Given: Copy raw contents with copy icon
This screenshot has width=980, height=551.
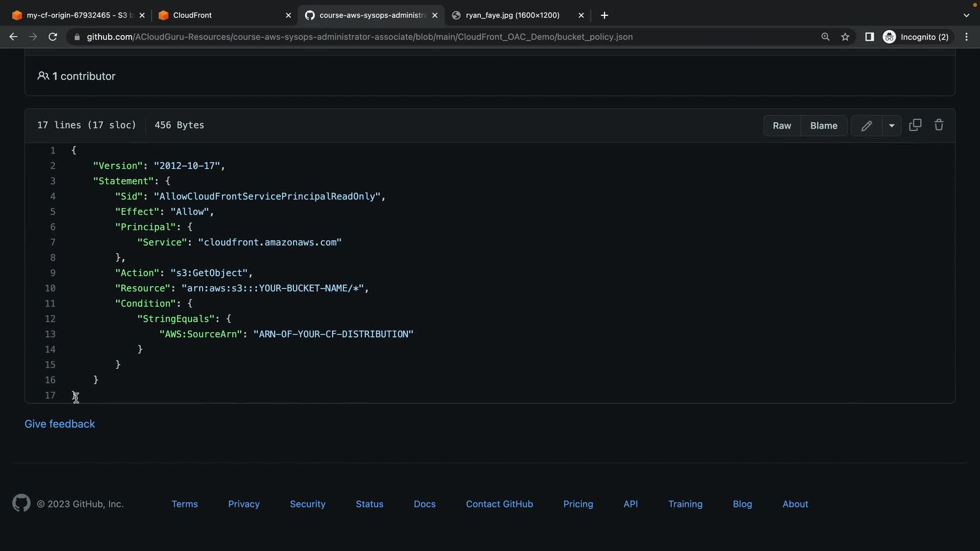Looking at the screenshot, I should 915,125.
